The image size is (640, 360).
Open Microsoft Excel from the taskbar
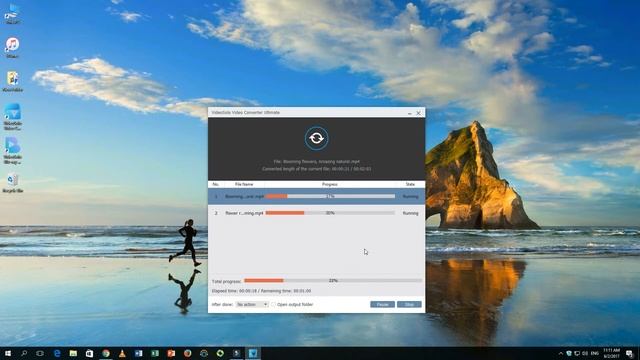(155, 353)
